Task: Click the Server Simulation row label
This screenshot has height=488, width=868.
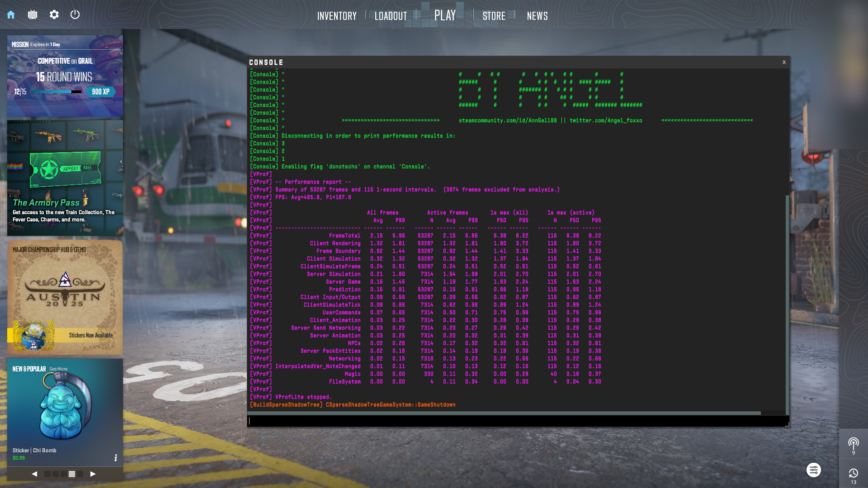Action: [334, 274]
